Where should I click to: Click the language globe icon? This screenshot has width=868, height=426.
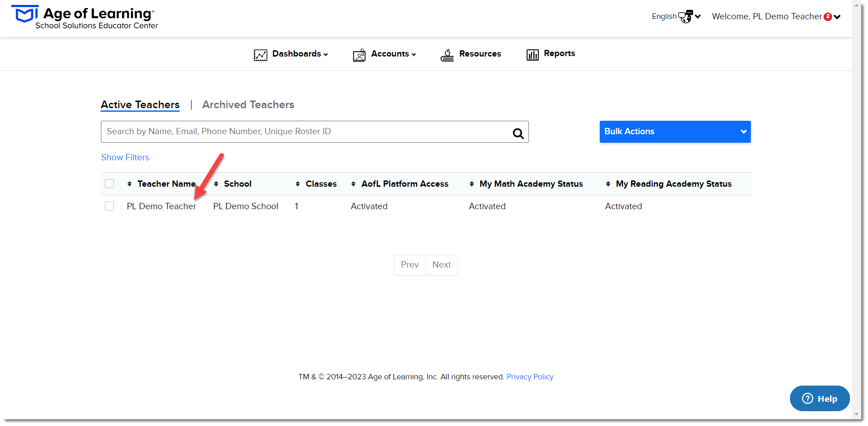tap(685, 17)
